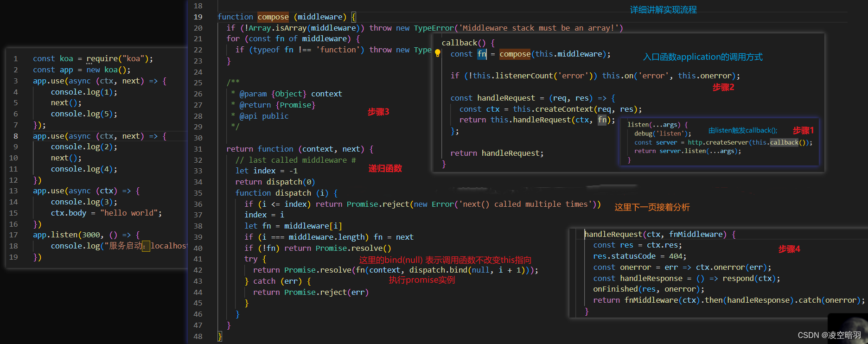Click "const handleRequest = (req, res) => {"
Image resolution: width=868 pixels, height=344 pixels.
coord(533,98)
